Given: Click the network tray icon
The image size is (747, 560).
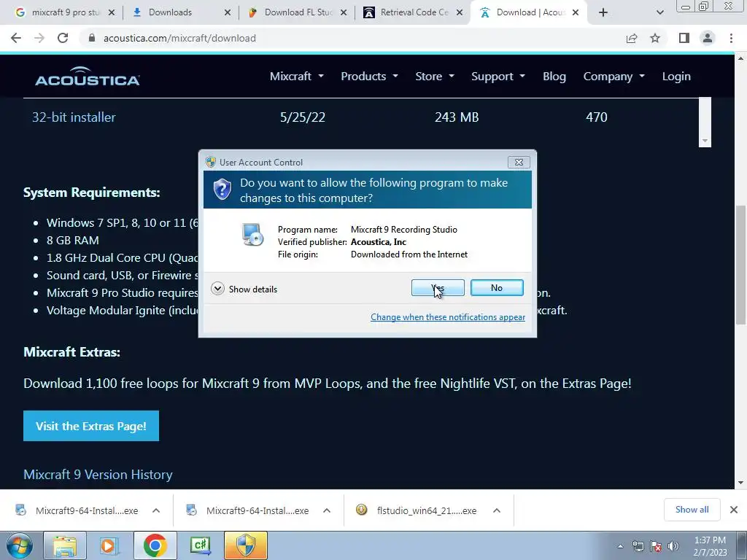Looking at the screenshot, I should [638, 547].
